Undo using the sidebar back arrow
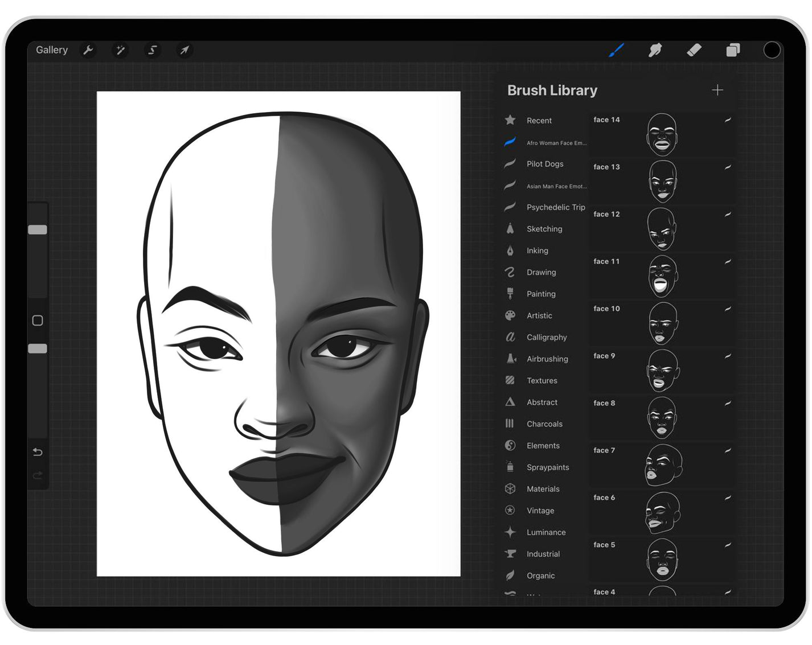812x645 pixels. point(37,451)
